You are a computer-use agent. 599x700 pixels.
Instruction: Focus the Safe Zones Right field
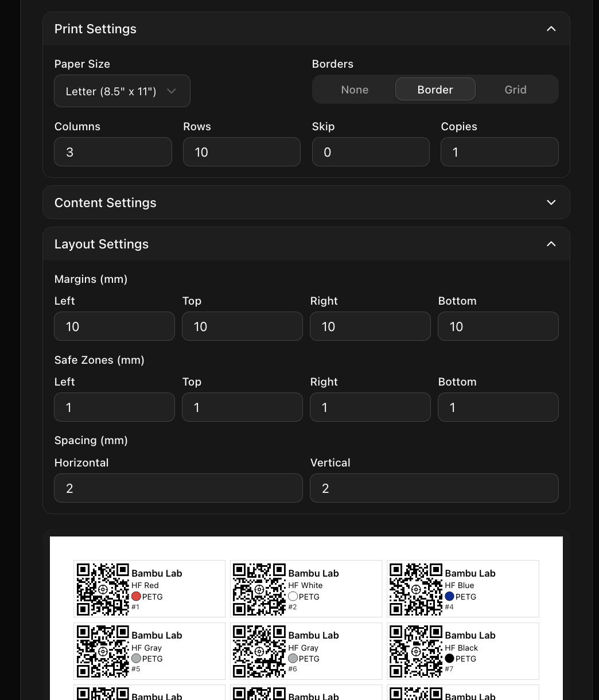tap(370, 407)
